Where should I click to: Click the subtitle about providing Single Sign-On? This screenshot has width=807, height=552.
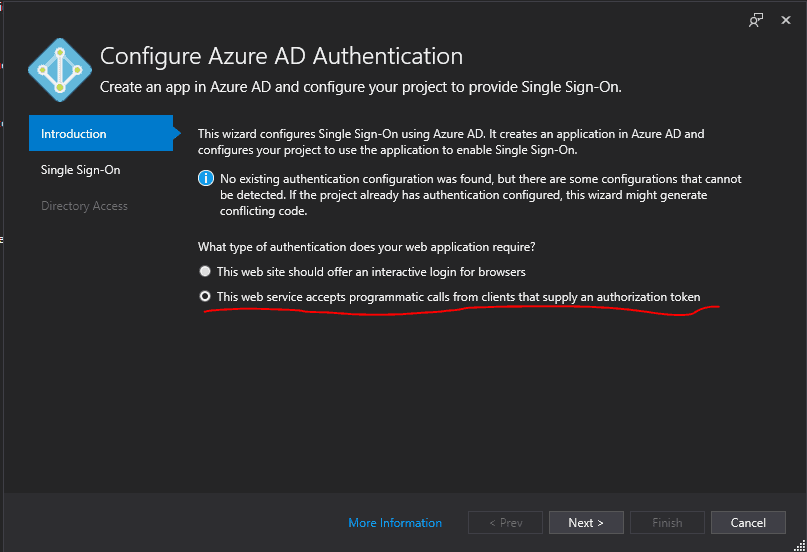click(360, 87)
